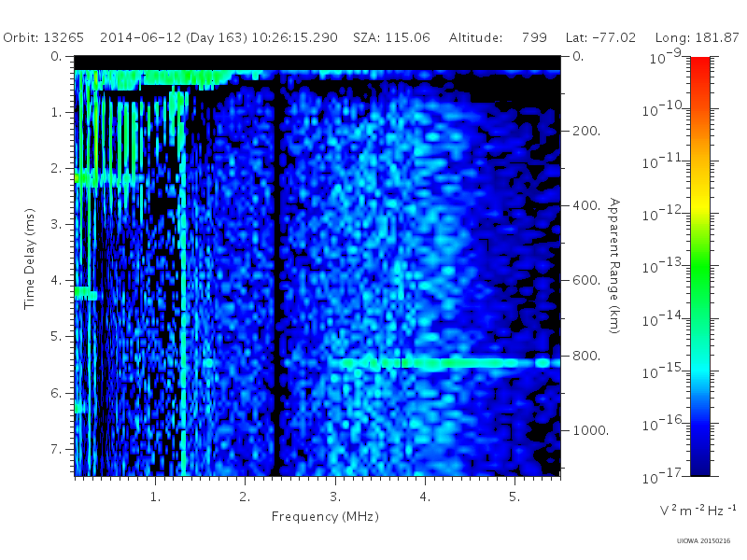Click the 5. tick label on frequency axis
This screenshot has width=747, height=560.
coord(514,497)
